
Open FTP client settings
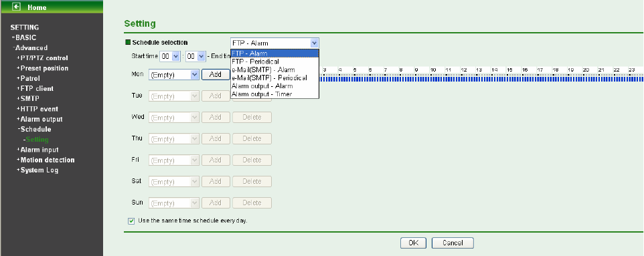click(x=37, y=89)
